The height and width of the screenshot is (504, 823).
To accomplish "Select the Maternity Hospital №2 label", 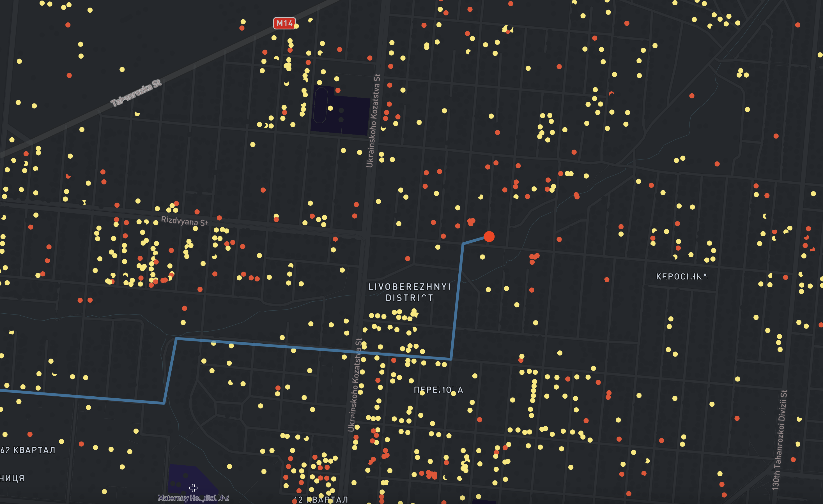I will pos(193,498).
